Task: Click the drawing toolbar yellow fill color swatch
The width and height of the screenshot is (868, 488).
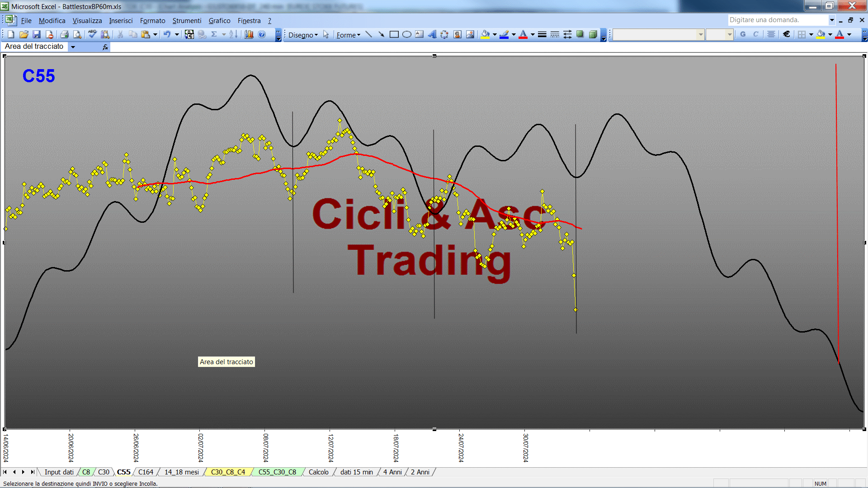Action: 485,34
